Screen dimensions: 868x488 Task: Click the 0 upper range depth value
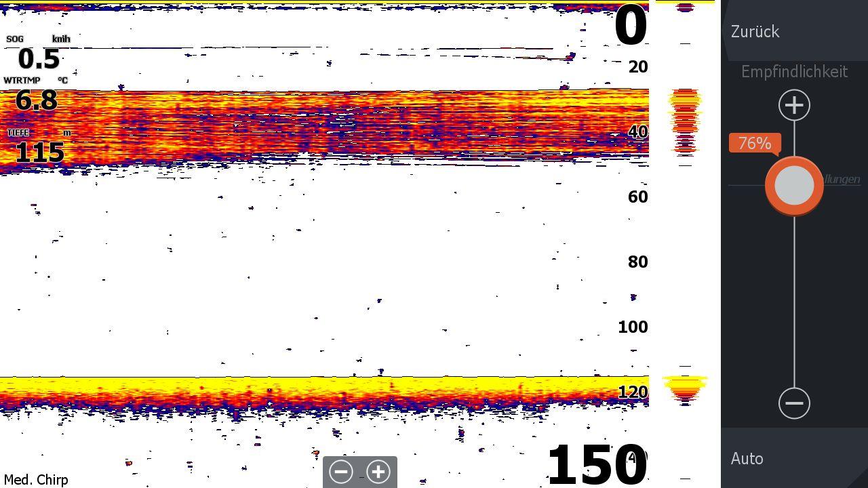[630, 27]
